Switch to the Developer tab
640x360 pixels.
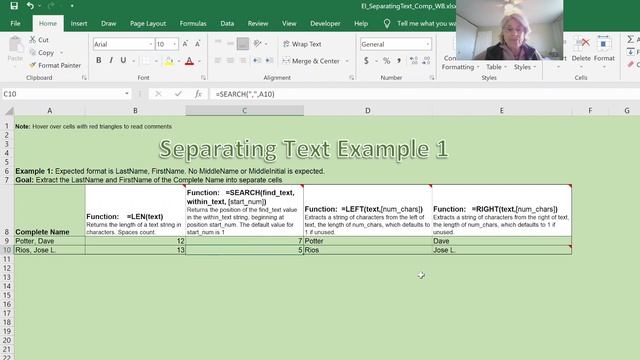[x=325, y=23]
